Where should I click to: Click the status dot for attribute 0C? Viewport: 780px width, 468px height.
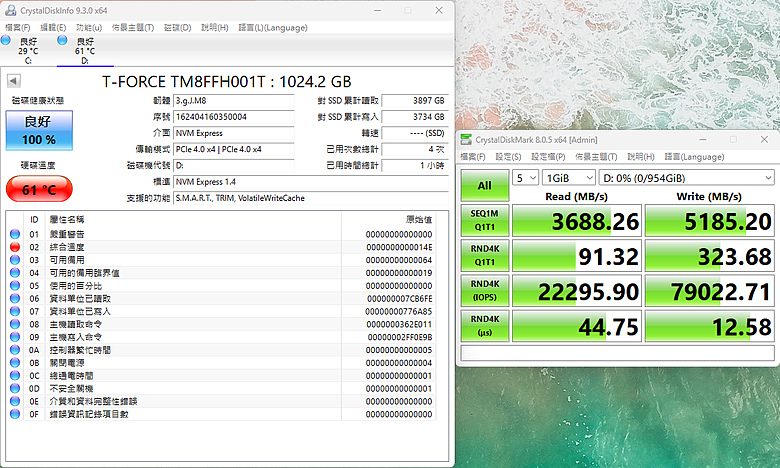point(15,375)
